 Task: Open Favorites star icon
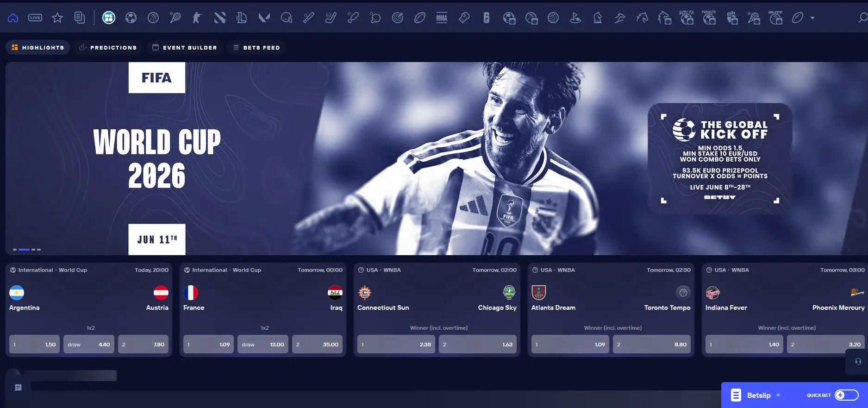57,18
